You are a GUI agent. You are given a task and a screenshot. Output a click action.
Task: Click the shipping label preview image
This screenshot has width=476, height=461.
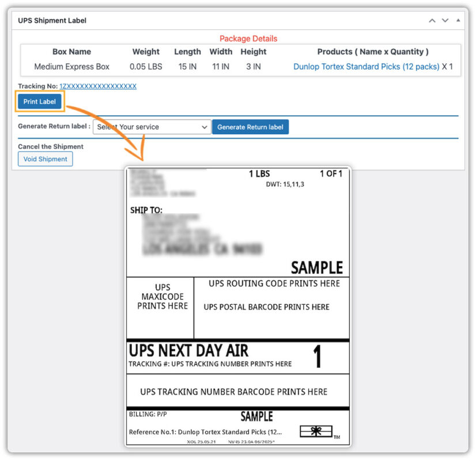(x=237, y=307)
